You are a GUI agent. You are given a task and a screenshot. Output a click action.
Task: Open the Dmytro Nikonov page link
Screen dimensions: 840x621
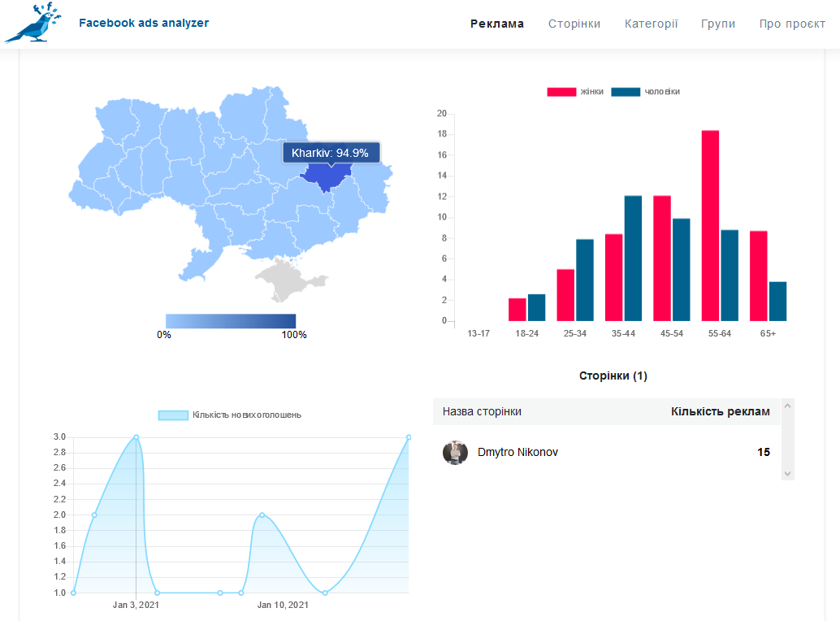[x=517, y=452]
